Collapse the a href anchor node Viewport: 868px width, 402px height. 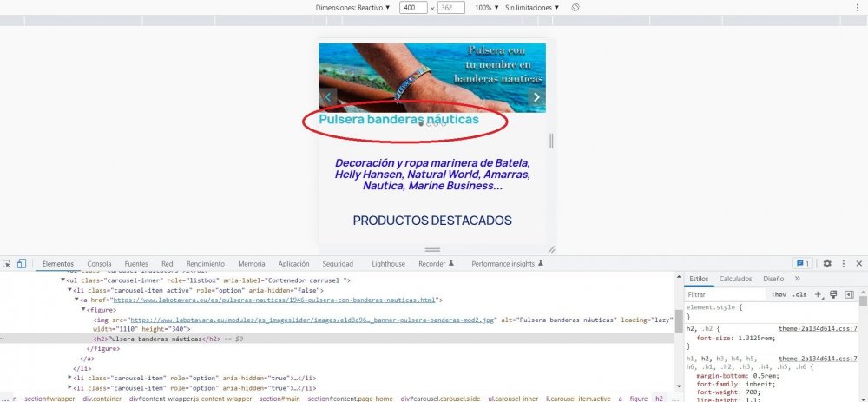pyautogui.click(x=77, y=300)
